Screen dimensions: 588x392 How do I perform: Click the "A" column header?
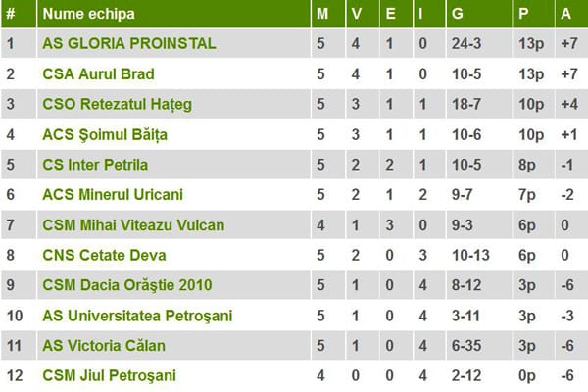pyautogui.click(x=565, y=14)
